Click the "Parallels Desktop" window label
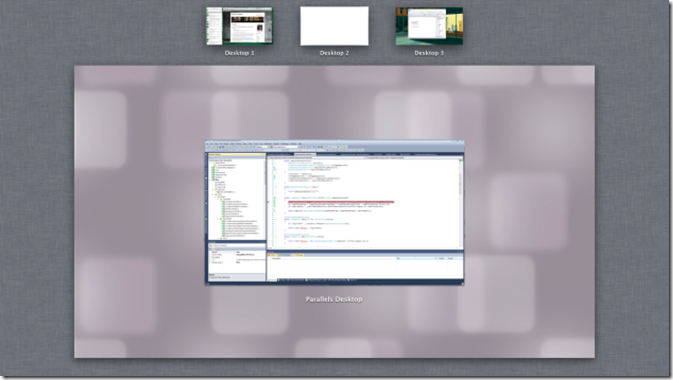This screenshot has height=380, width=673. (334, 299)
